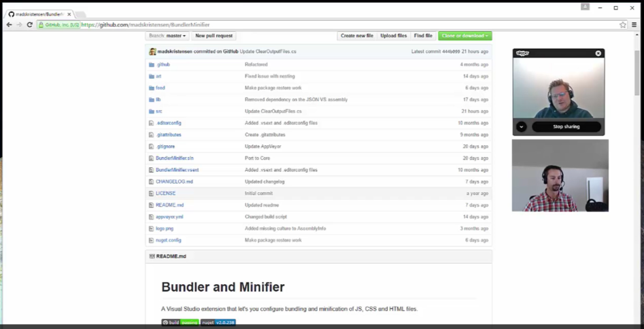644x329 pixels.
Task: Close the BundlerMinifier browser tab
Action: coord(69,14)
